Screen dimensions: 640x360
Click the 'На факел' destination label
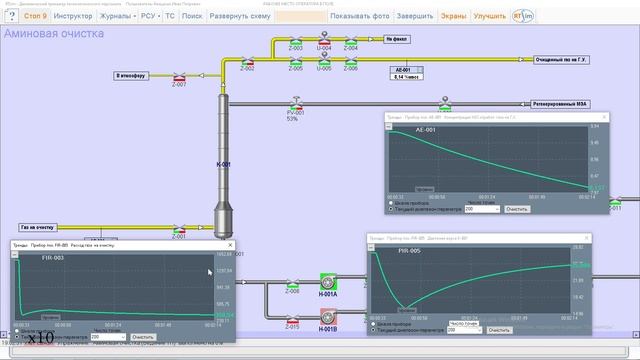point(396,39)
